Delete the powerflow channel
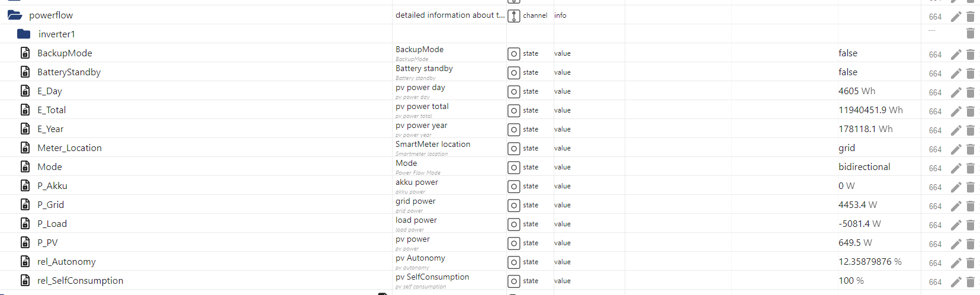 point(971,17)
